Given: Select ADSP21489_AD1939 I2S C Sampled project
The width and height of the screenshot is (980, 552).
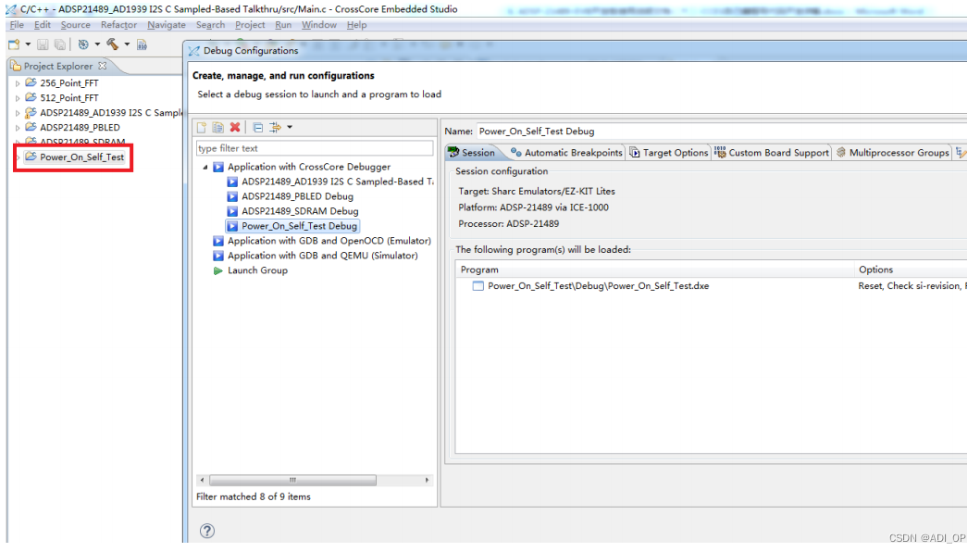Looking at the screenshot, I should [103, 113].
